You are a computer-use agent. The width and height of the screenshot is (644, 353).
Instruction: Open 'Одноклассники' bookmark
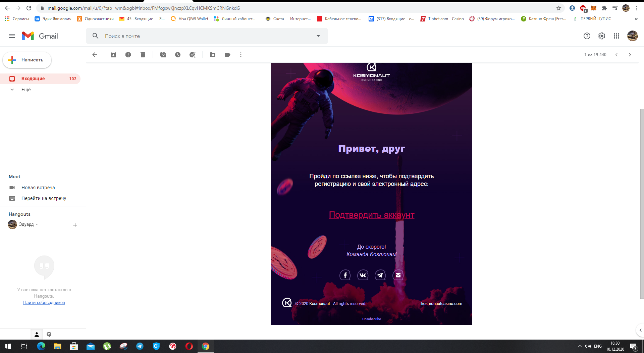tap(95, 19)
